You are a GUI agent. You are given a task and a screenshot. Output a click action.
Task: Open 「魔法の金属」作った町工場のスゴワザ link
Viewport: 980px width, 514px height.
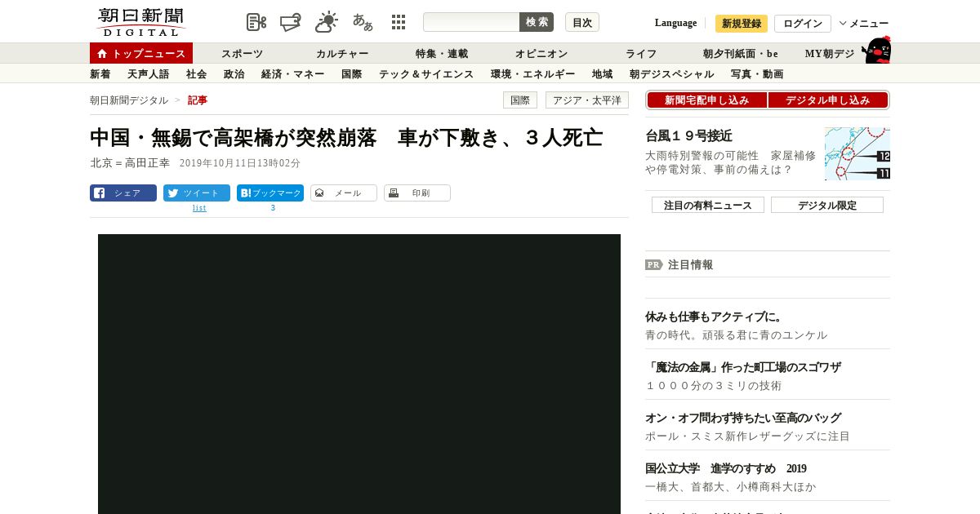point(743,367)
